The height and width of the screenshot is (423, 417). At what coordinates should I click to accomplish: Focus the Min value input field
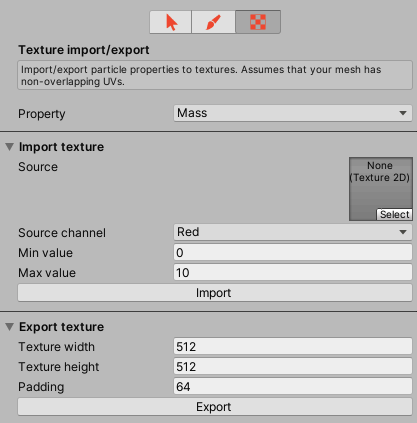point(293,253)
